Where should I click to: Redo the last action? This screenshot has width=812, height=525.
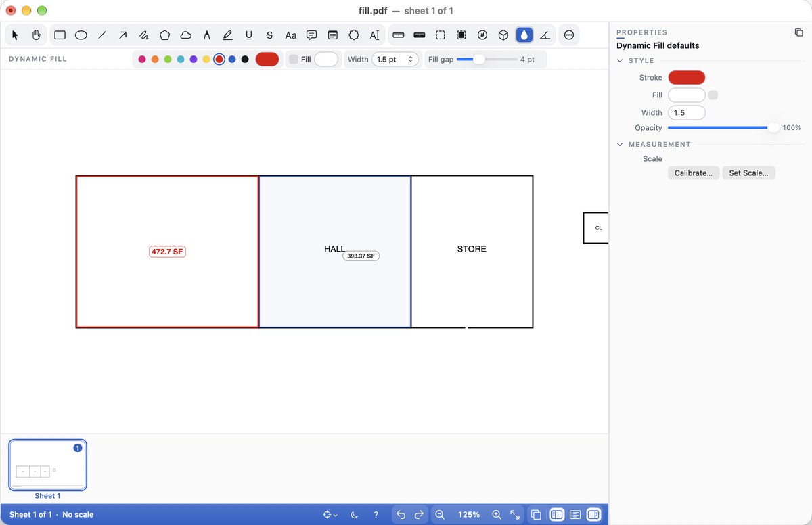(419, 515)
